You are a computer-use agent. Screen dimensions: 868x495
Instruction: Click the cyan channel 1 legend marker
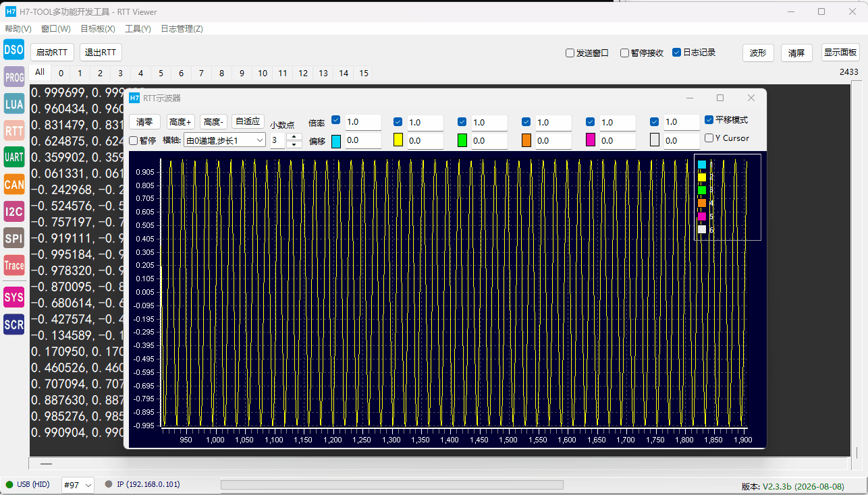pyautogui.click(x=702, y=164)
